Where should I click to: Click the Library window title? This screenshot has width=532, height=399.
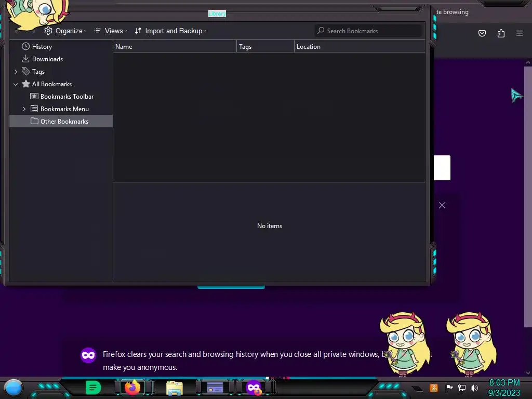coord(217,14)
